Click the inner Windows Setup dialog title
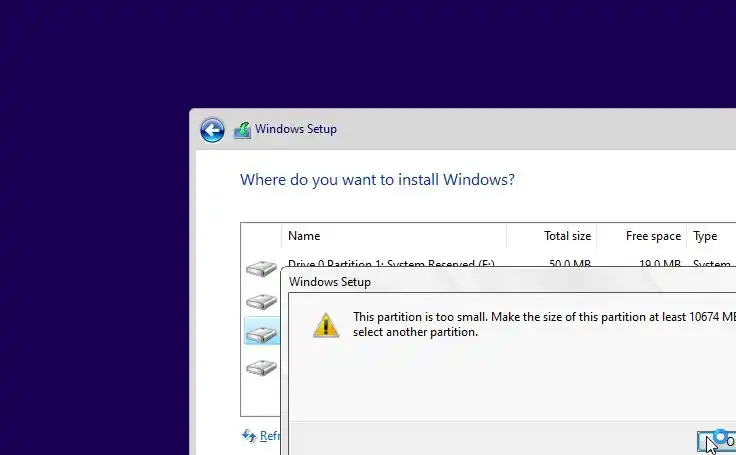 click(x=330, y=282)
